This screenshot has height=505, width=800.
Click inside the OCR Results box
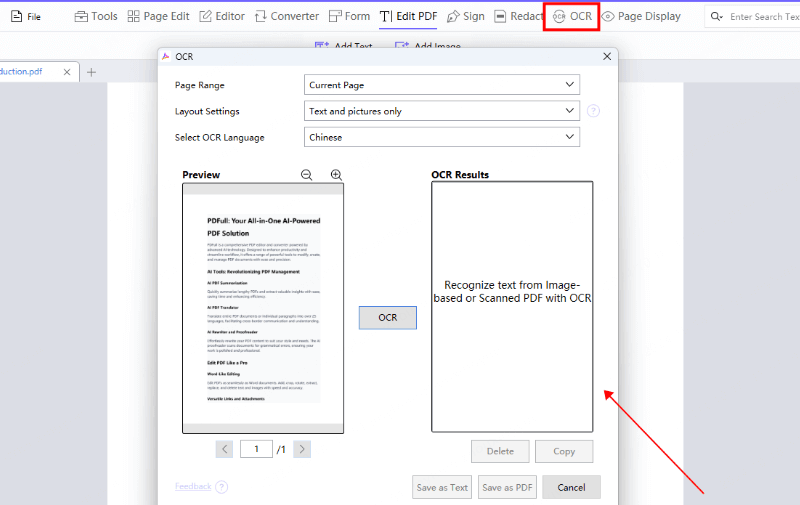(x=512, y=307)
